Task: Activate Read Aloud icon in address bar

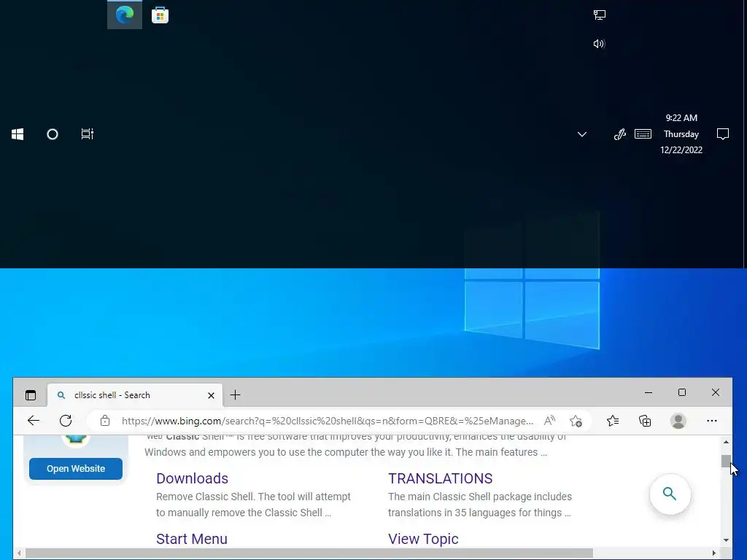Action: (x=549, y=421)
